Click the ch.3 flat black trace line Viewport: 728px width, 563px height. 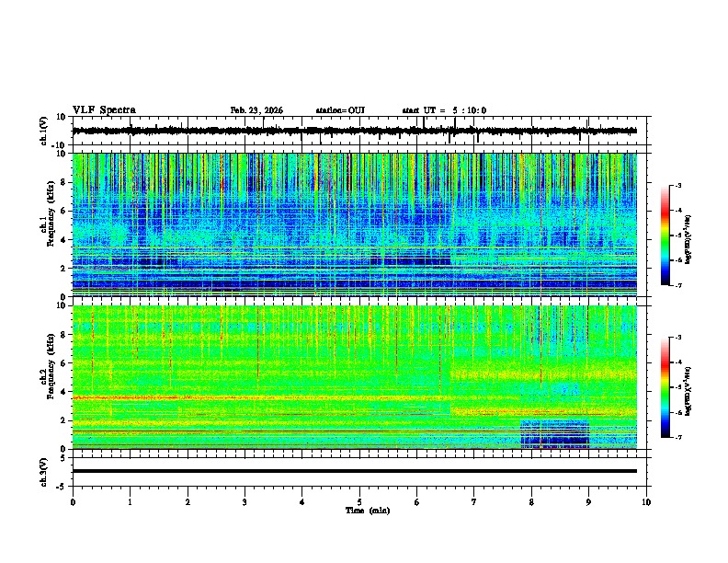354,471
